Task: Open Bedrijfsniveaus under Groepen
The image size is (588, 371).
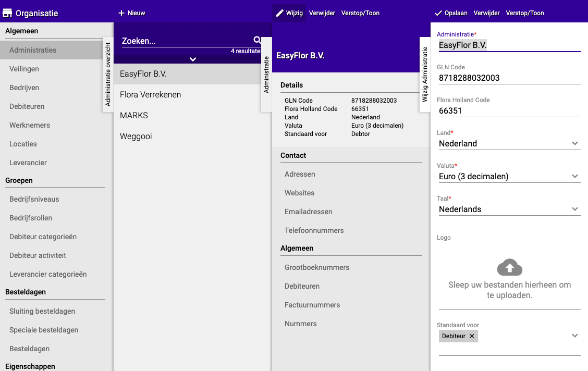Action: pyautogui.click(x=34, y=200)
